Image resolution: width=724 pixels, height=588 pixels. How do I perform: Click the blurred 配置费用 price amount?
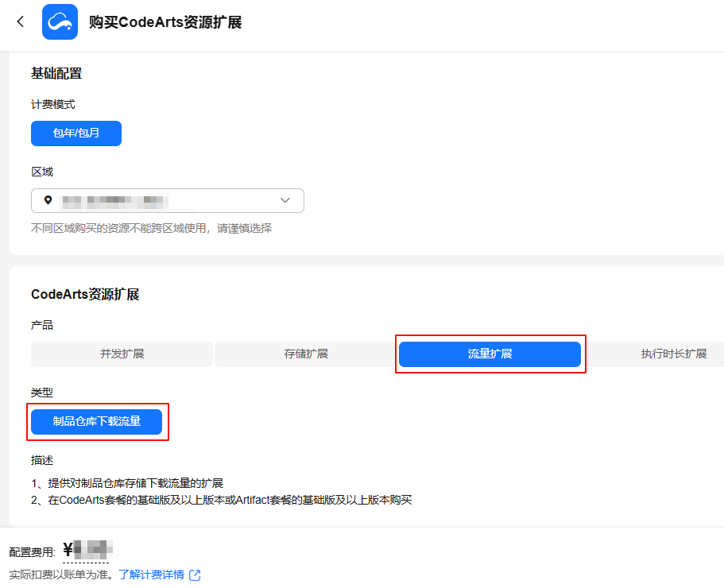[87, 550]
